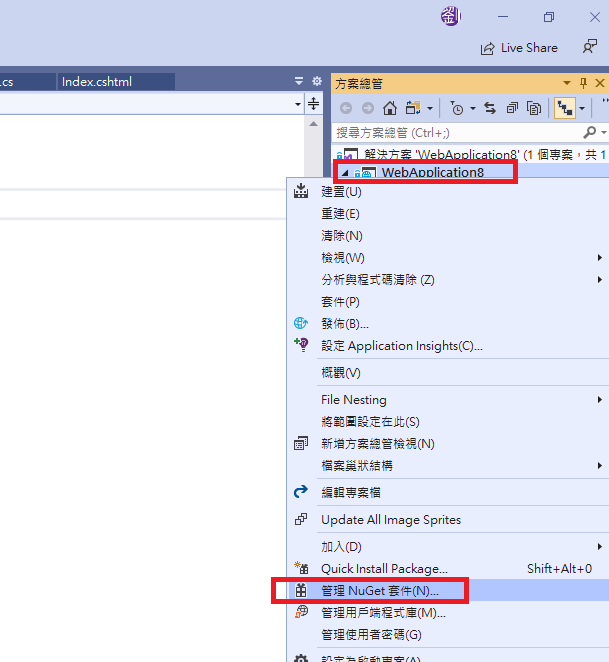Viewport: 609px width, 662px height.
Task: Show hidden Solution Explorer toolbar overflow buttons
Action: (605, 101)
